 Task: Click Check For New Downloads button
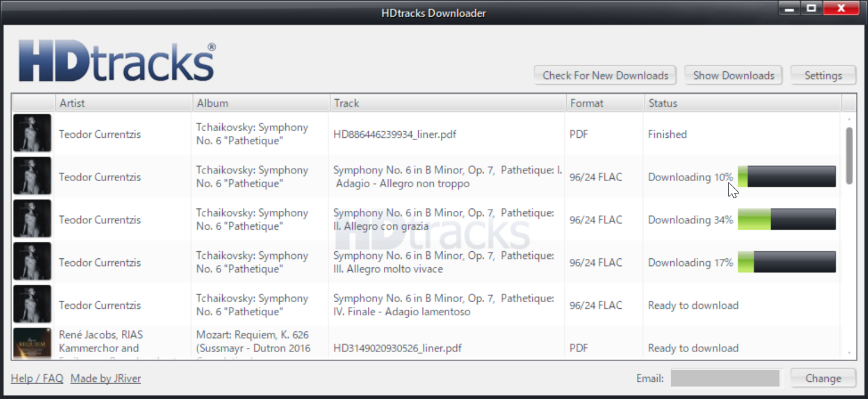coord(605,75)
